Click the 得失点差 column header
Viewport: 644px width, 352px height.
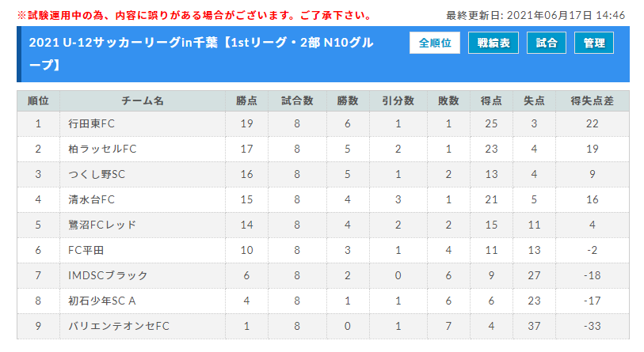[592, 101]
